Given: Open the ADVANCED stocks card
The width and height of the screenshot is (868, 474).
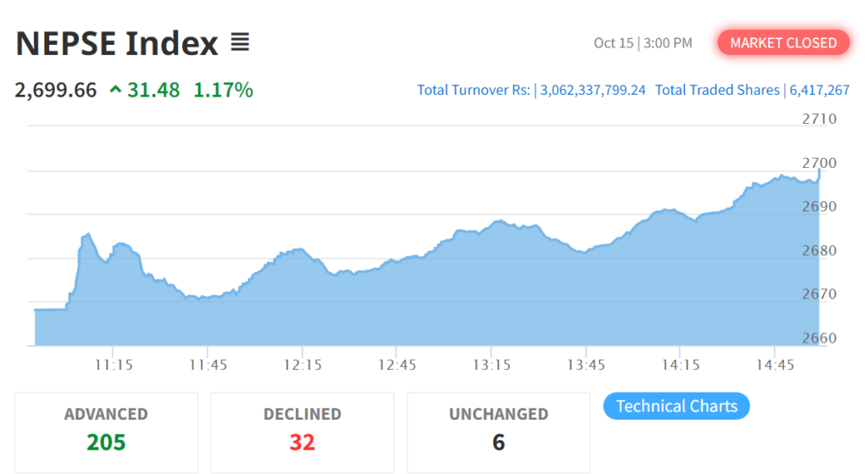Looking at the screenshot, I should point(106,431).
